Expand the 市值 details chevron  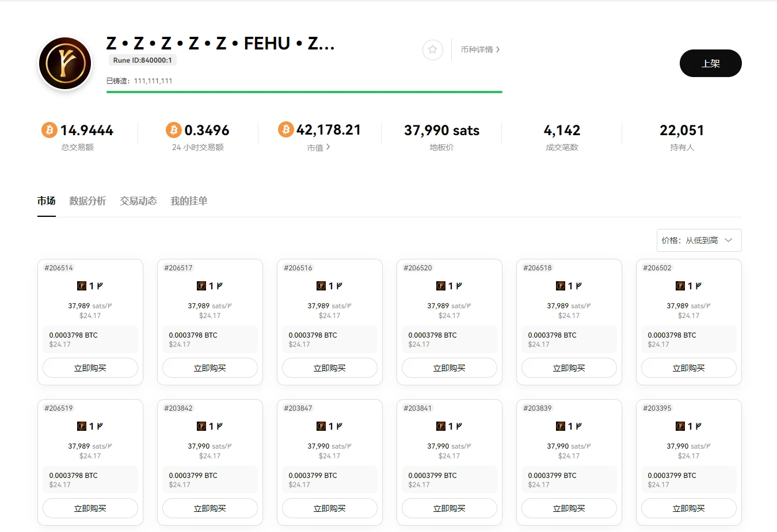click(329, 147)
